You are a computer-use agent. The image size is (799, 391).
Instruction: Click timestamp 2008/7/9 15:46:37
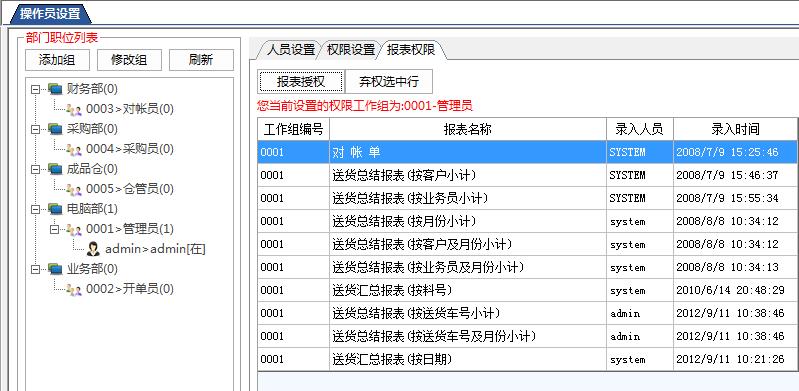727,175
